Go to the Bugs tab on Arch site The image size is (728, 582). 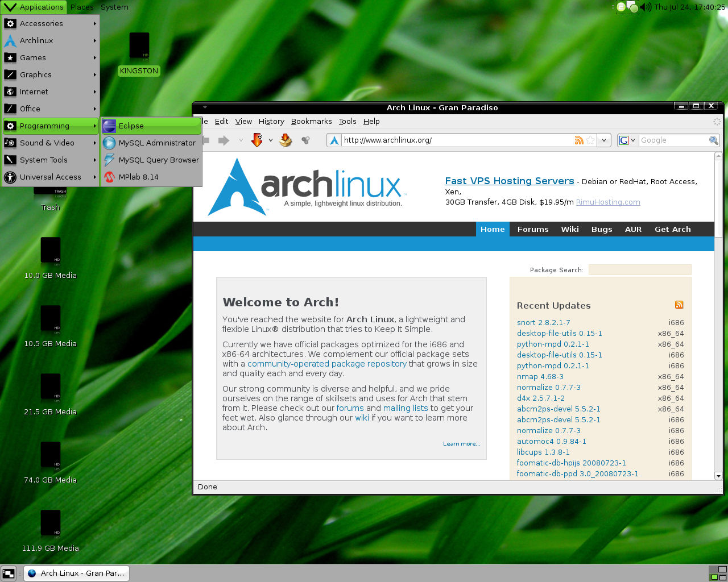(602, 229)
